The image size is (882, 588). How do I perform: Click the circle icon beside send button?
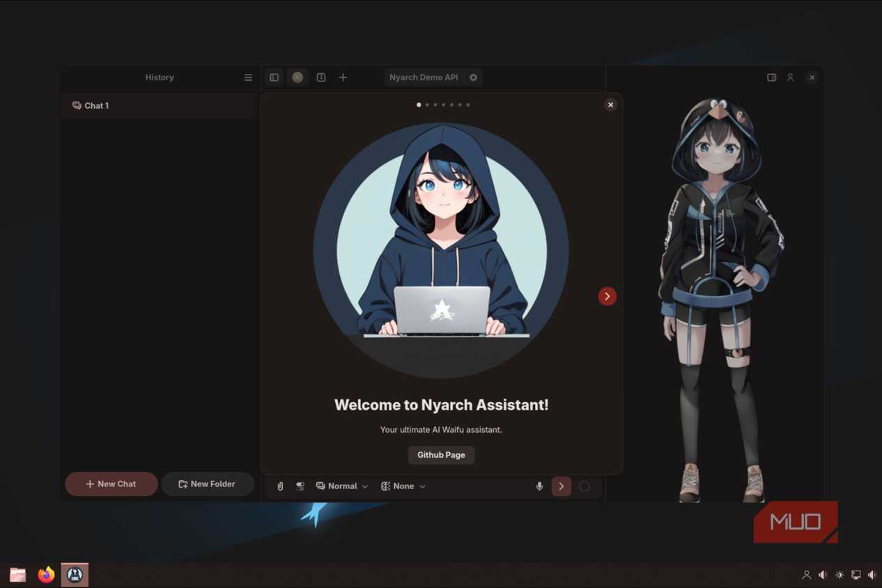(x=585, y=486)
